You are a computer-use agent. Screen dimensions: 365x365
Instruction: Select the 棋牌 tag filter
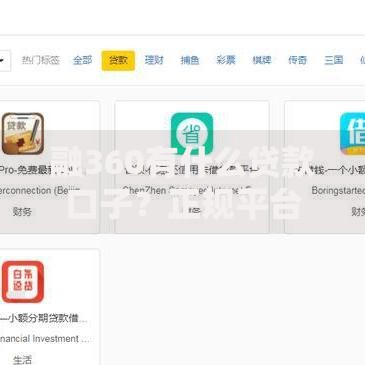tap(262, 60)
